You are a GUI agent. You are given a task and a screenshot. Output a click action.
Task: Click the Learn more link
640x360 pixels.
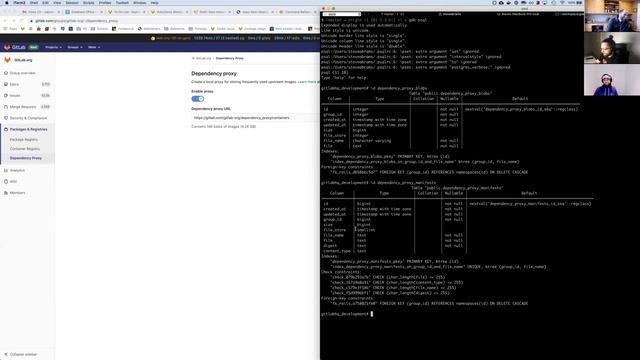307,82
